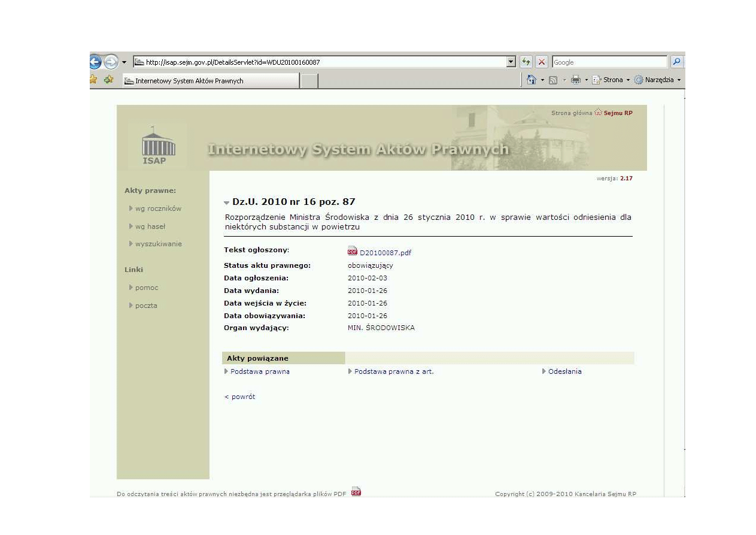This screenshot has height=535, width=756.
Task: Click the '< powrót' back link
Action: [x=239, y=397]
